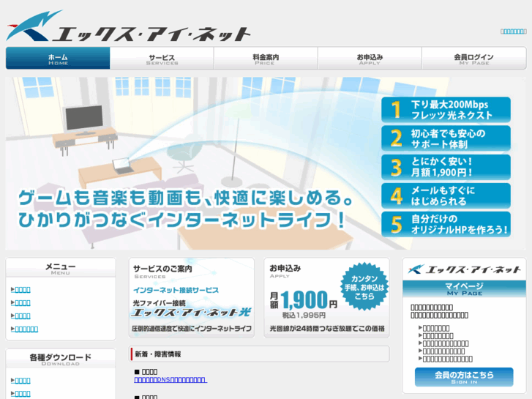The width and height of the screenshot is (532, 399).
Task: Open the news link mentioning DNS
Action: click(171, 380)
